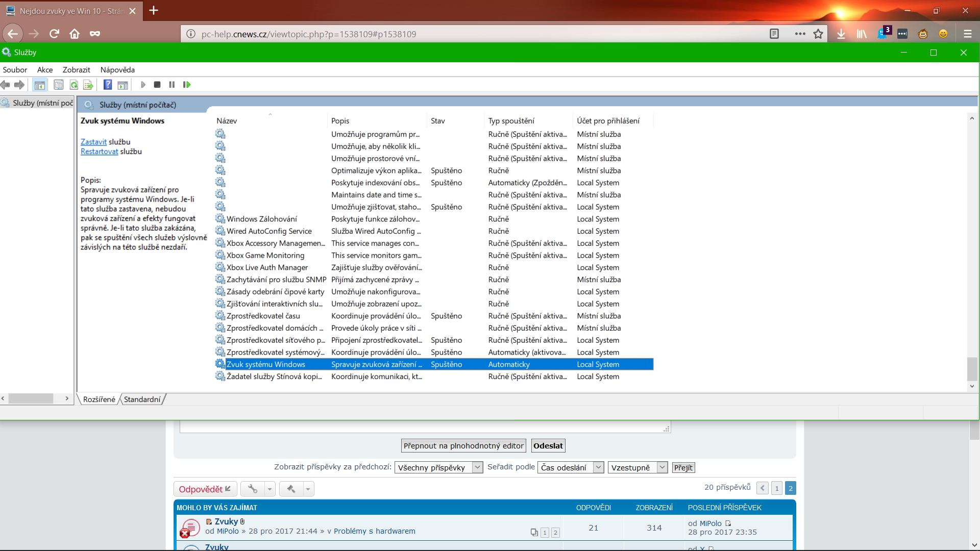The image size is (980, 551).
Task: Click the Start Service play icon
Action: click(143, 85)
